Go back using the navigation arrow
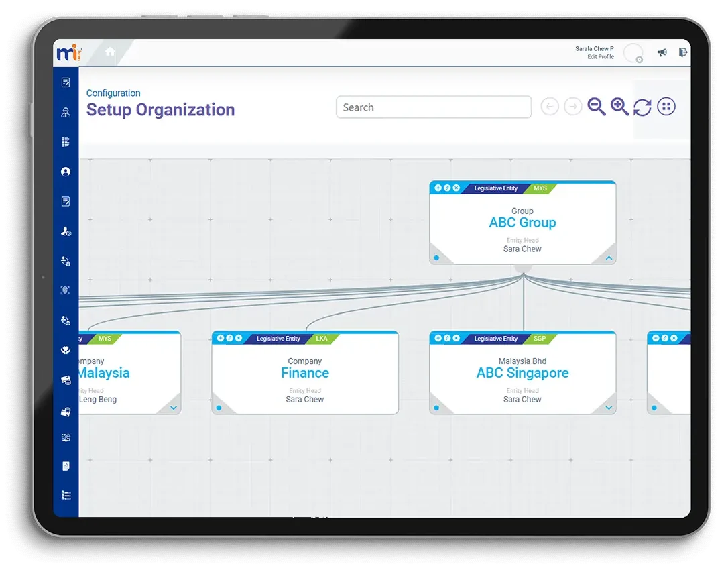Screen dimensions: 728x570 [x=550, y=107]
